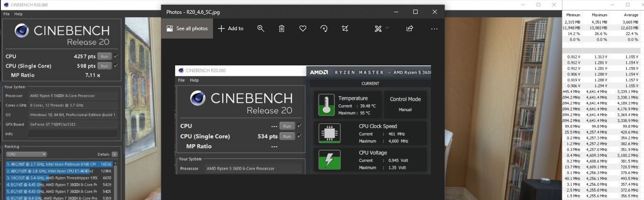
Task: Rotate the photo using the rotate icon
Action: (324, 29)
